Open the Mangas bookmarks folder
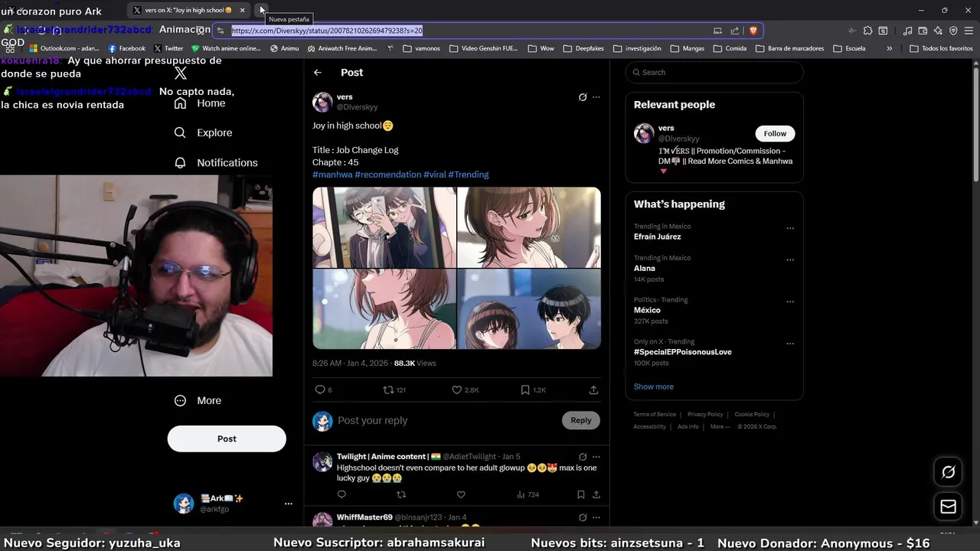Screen dimensions: 980x551 click(687, 48)
